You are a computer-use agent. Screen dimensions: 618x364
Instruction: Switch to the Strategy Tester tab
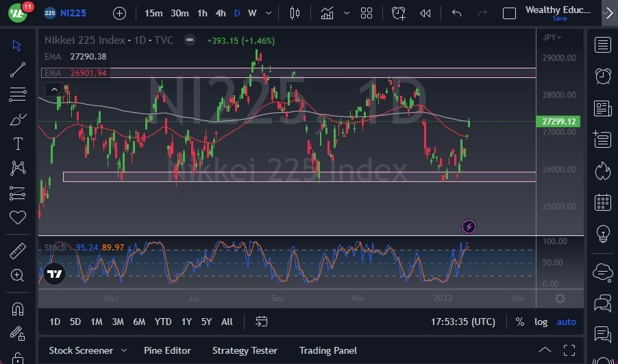(x=245, y=350)
